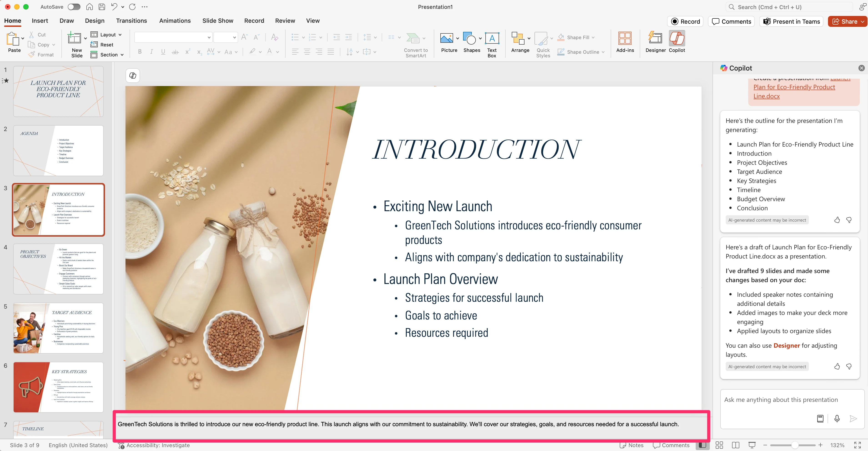Click Convert to SmartArt icon
The height and width of the screenshot is (451, 868).
(x=413, y=38)
